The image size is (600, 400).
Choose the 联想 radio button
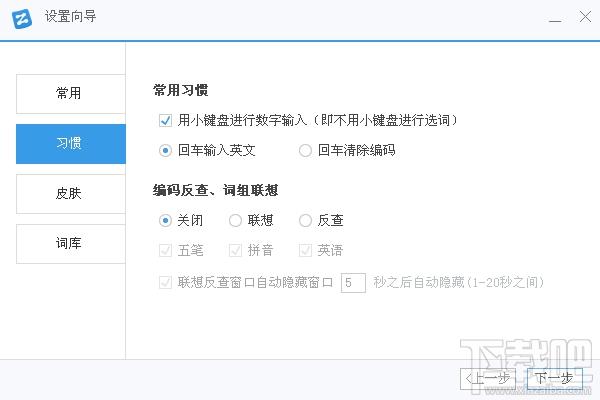tap(235, 220)
